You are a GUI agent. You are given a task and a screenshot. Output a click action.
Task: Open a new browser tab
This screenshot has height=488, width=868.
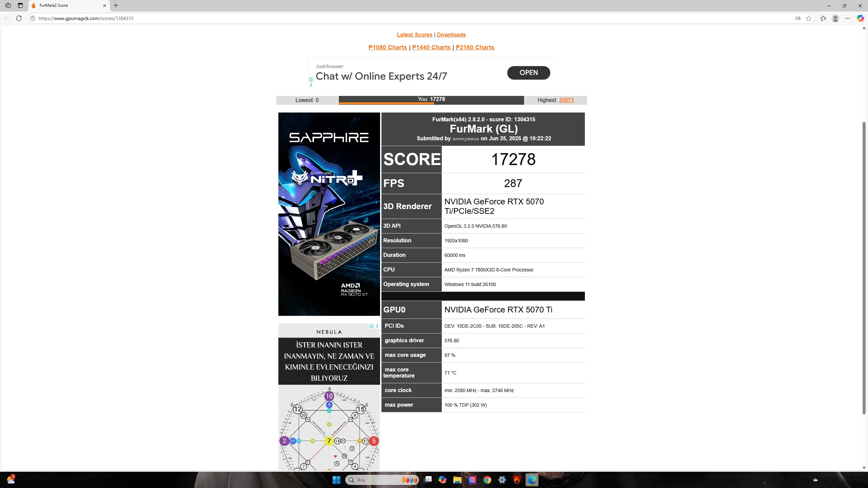tap(116, 5)
